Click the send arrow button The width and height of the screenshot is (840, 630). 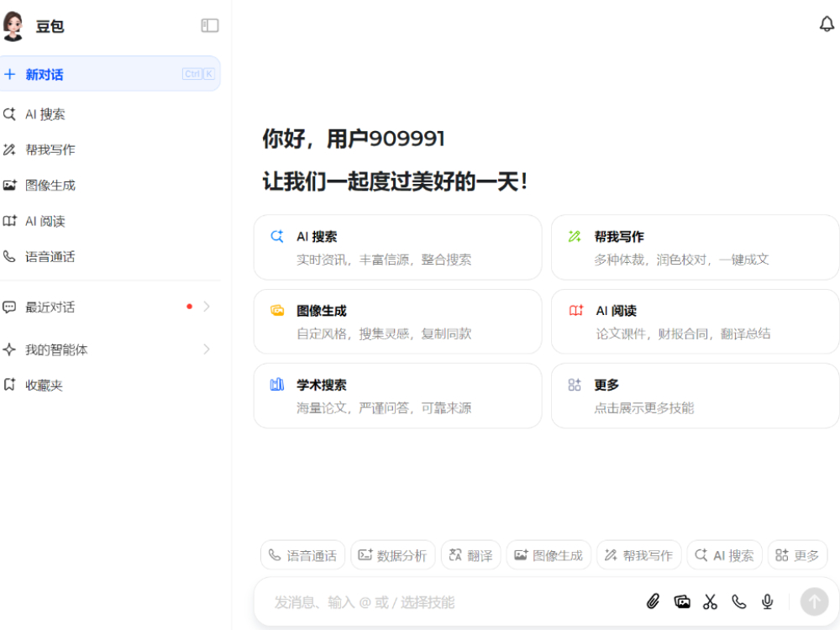point(814,601)
